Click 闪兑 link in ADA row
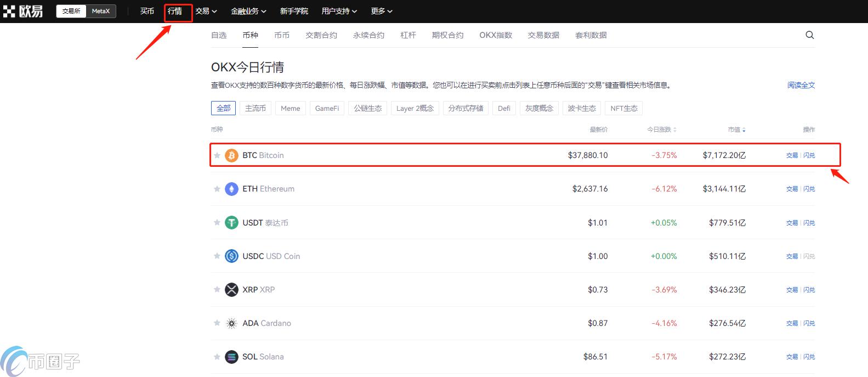 click(809, 323)
